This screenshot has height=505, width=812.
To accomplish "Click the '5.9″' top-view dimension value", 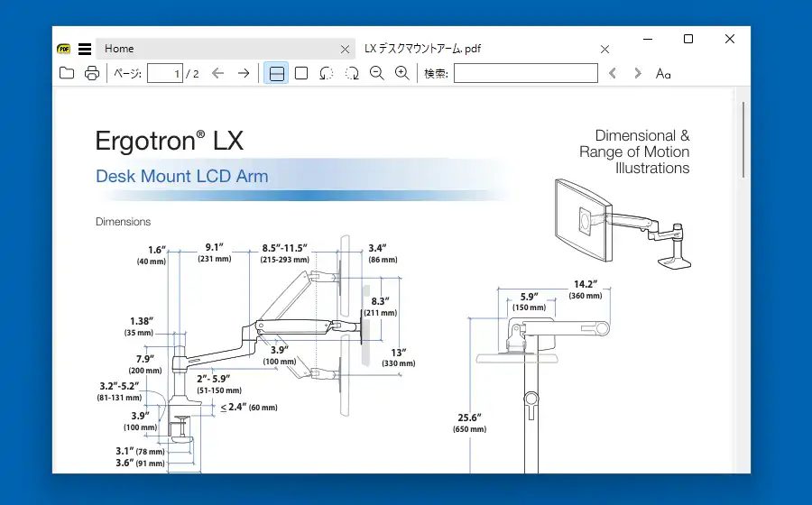I will pos(529,297).
